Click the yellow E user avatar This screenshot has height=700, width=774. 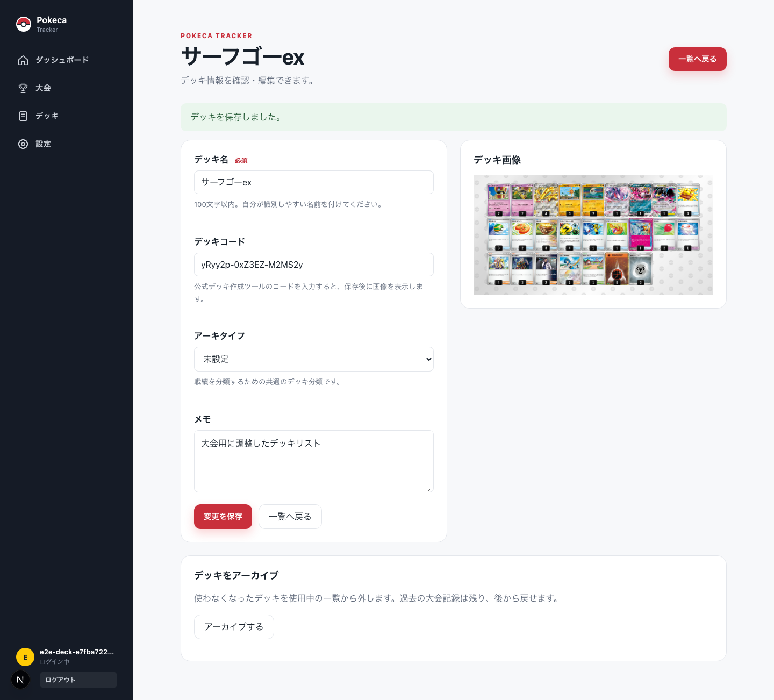coord(25,657)
